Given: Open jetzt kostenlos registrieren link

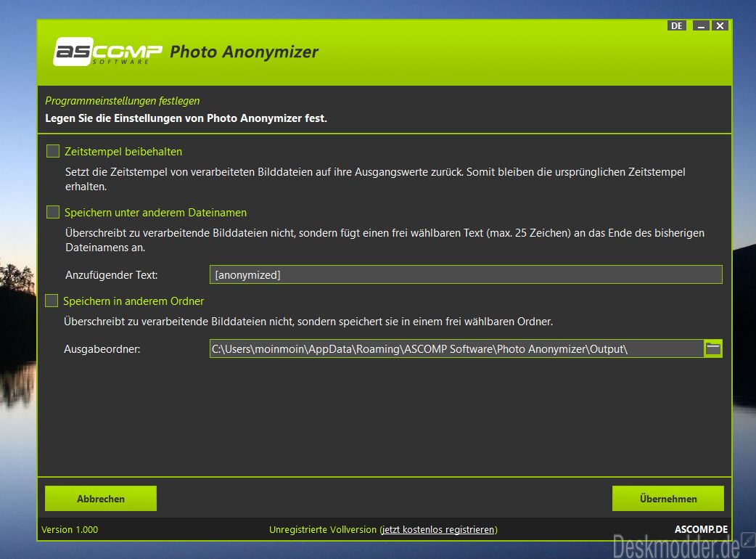Looking at the screenshot, I should (x=438, y=529).
